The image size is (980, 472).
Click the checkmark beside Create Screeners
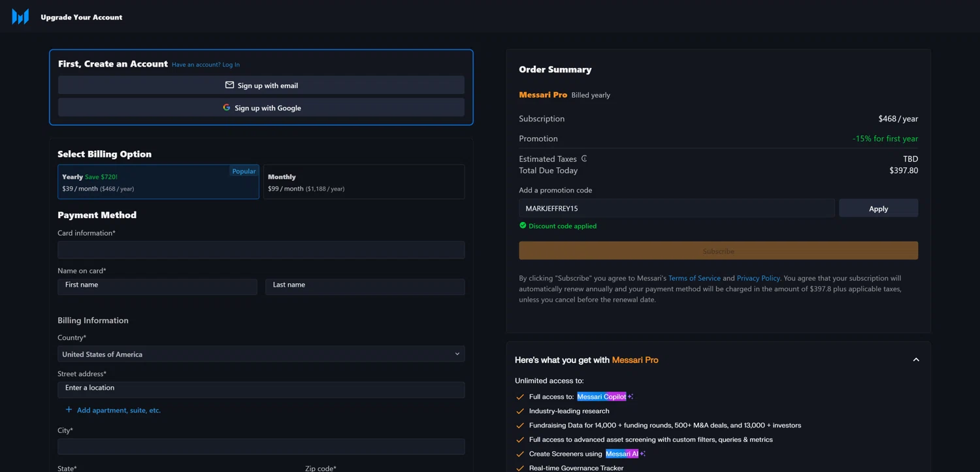520,454
